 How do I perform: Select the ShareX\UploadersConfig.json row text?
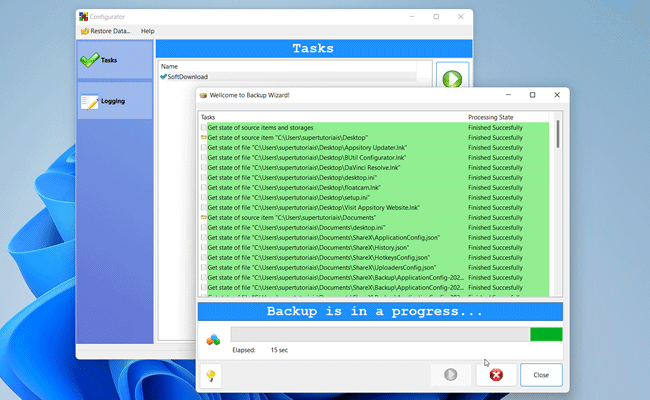point(322,267)
